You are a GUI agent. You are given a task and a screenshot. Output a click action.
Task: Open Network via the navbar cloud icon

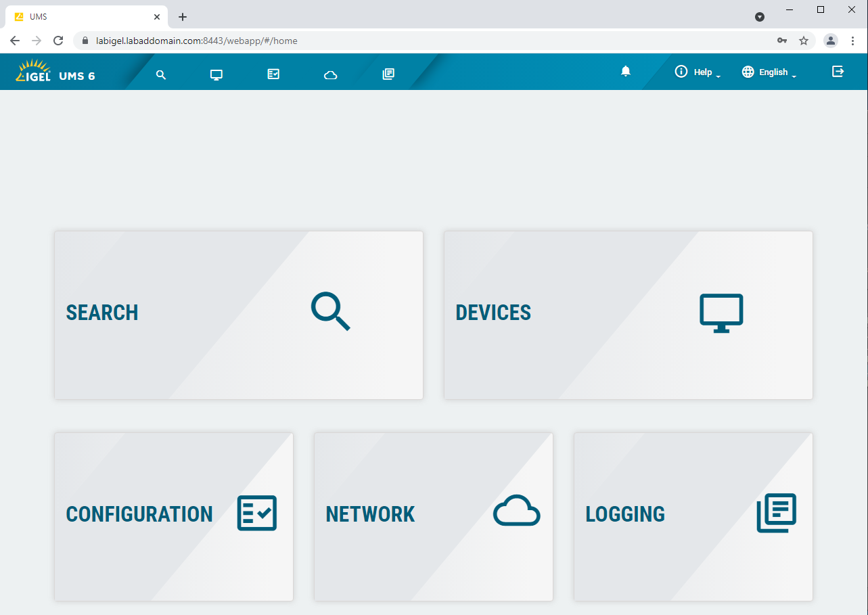point(330,74)
